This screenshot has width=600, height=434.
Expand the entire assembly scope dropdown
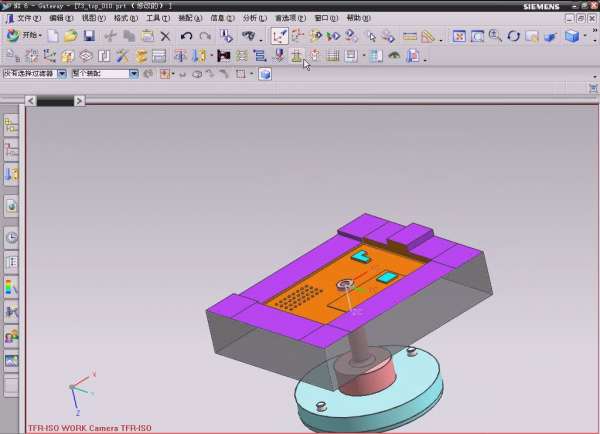point(134,74)
